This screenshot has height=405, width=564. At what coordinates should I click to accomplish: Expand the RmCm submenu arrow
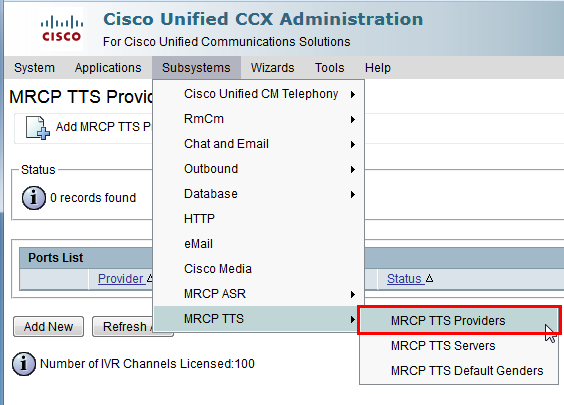[353, 119]
